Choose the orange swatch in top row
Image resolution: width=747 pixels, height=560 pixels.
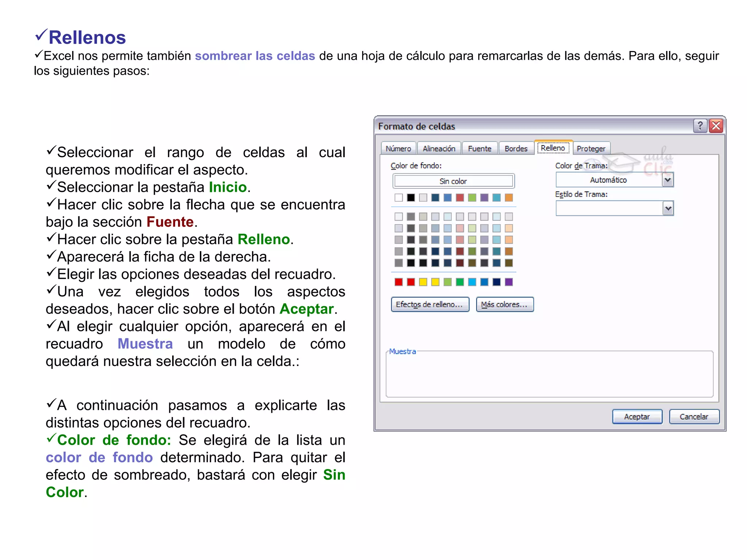pos(508,198)
